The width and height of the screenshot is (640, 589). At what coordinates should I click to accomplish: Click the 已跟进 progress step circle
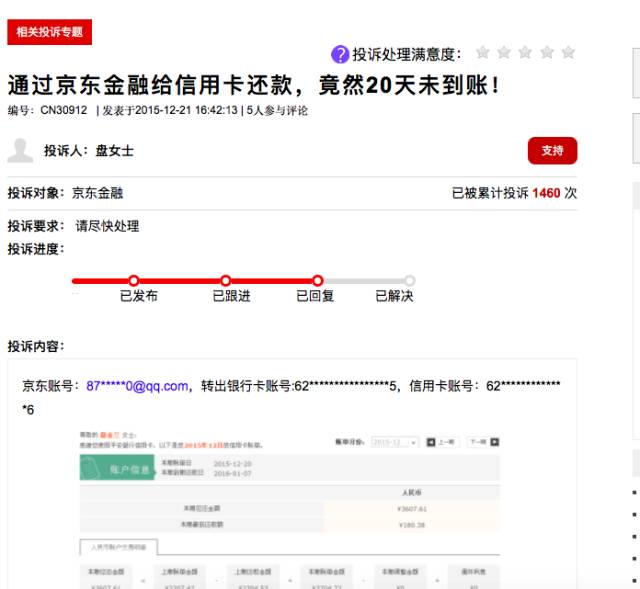tap(226, 281)
